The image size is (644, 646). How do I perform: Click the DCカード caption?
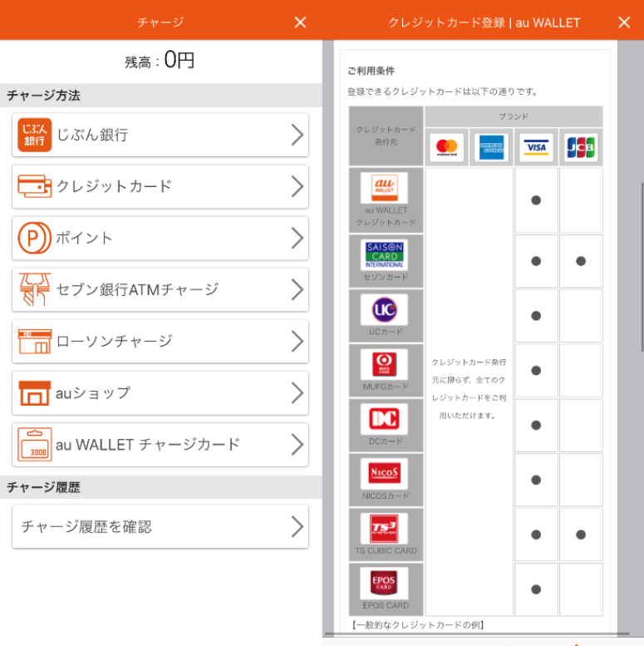click(x=386, y=441)
